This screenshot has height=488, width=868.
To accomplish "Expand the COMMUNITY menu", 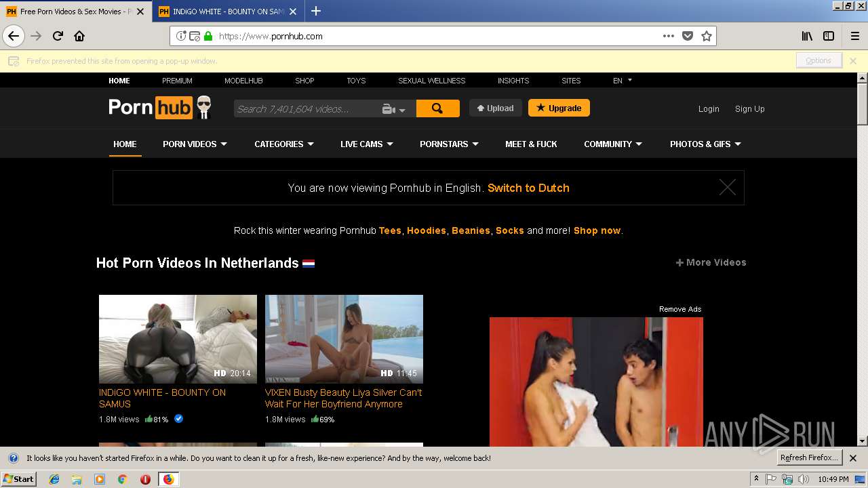I will (x=613, y=144).
